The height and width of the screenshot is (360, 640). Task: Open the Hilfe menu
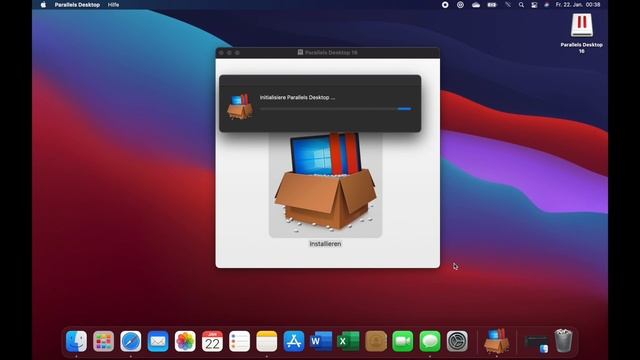coord(113,5)
